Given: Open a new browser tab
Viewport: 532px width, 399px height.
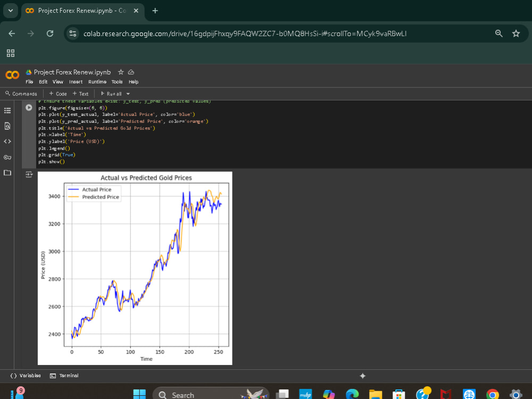Looking at the screenshot, I should coord(155,11).
